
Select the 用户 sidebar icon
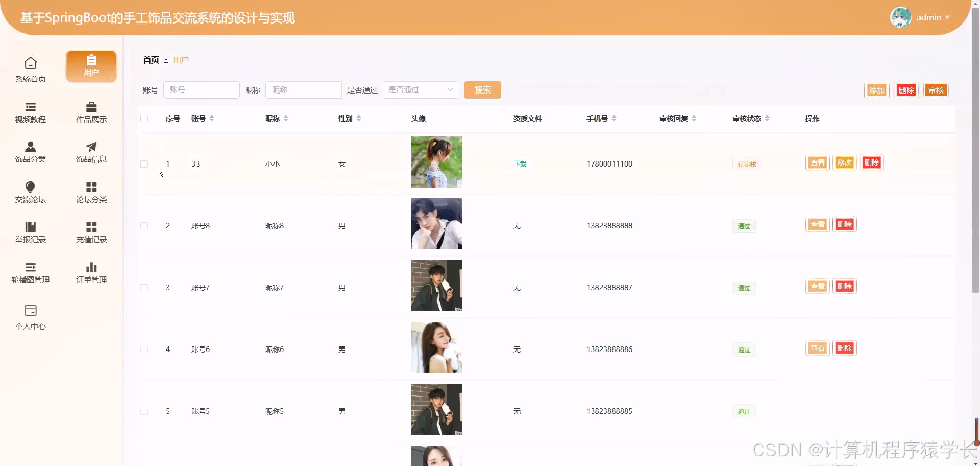click(x=91, y=60)
